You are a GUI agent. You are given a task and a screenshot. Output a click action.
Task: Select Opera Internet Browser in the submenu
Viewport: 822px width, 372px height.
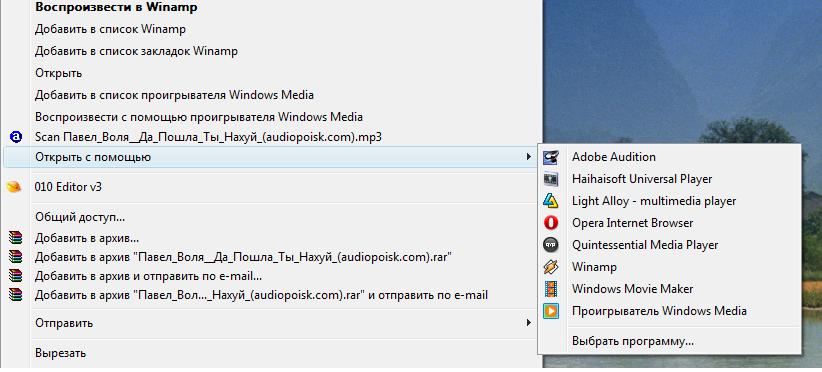click(x=632, y=223)
